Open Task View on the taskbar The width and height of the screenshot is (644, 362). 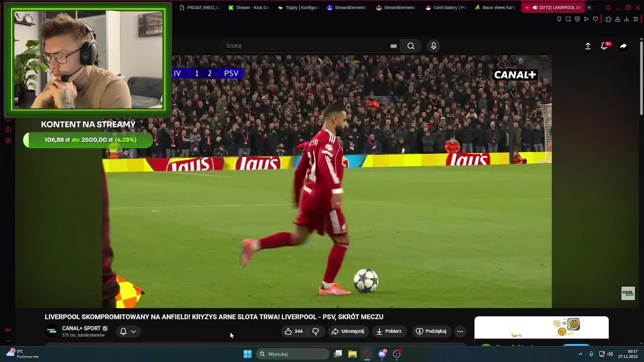(338, 354)
